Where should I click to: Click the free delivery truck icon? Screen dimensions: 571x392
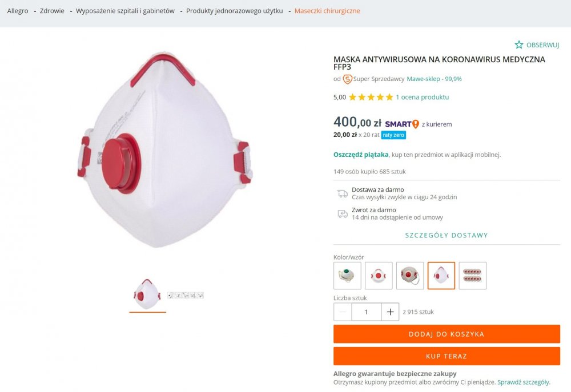343,193
